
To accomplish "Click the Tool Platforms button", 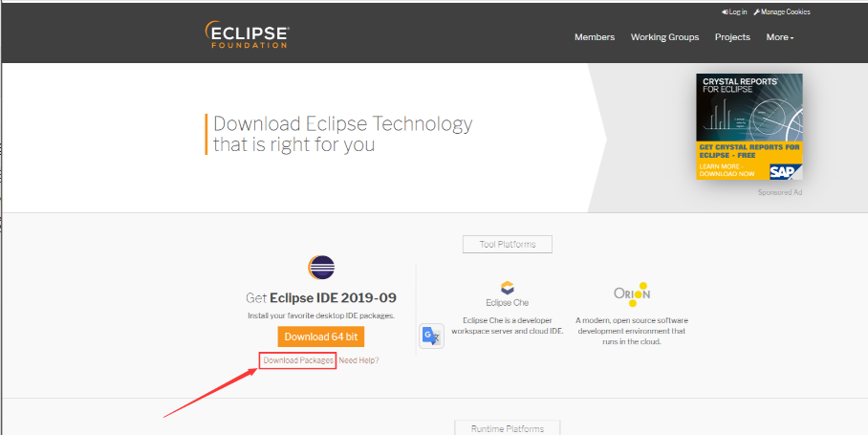I will point(507,244).
